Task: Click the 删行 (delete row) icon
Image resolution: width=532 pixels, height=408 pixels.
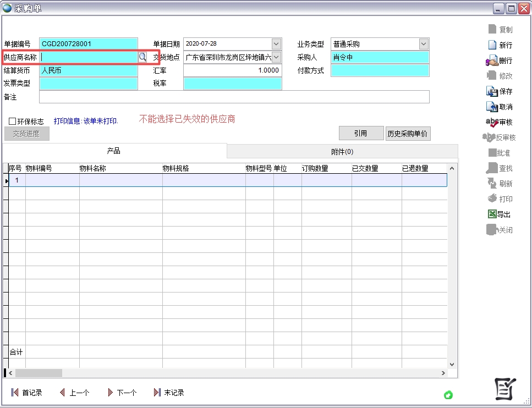Action: (x=492, y=60)
